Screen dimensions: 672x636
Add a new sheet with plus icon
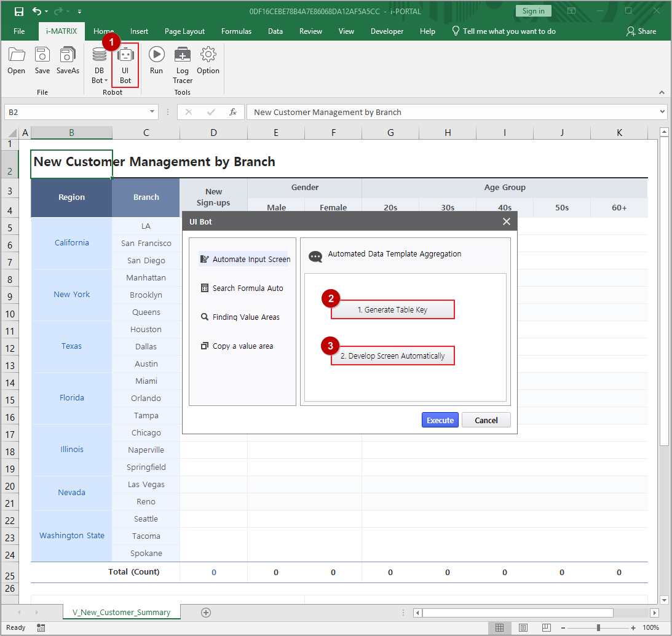206,613
